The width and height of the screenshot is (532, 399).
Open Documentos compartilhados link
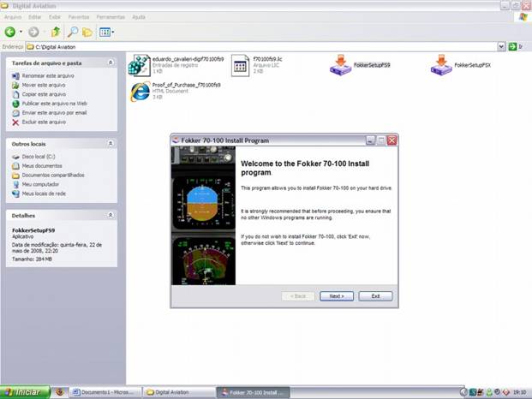[x=53, y=175]
